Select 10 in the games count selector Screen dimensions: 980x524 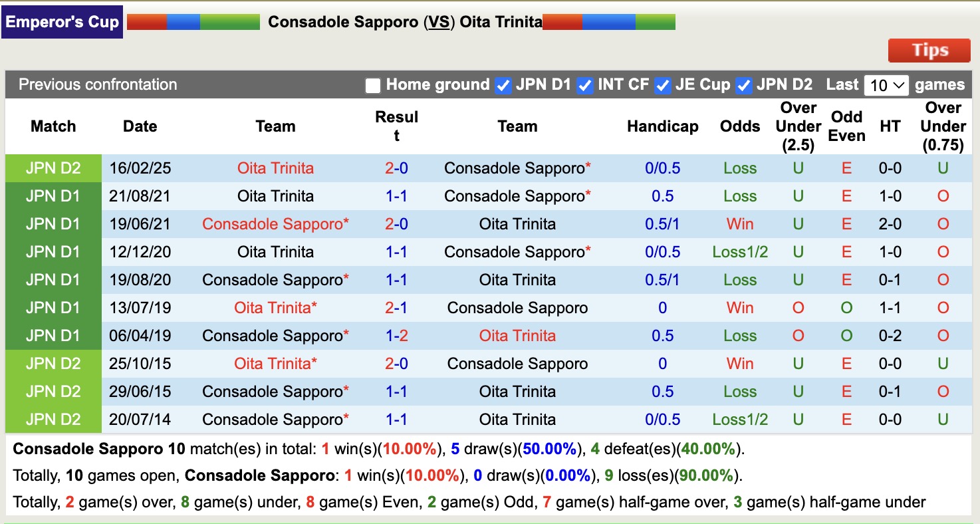tap(886, 85)
